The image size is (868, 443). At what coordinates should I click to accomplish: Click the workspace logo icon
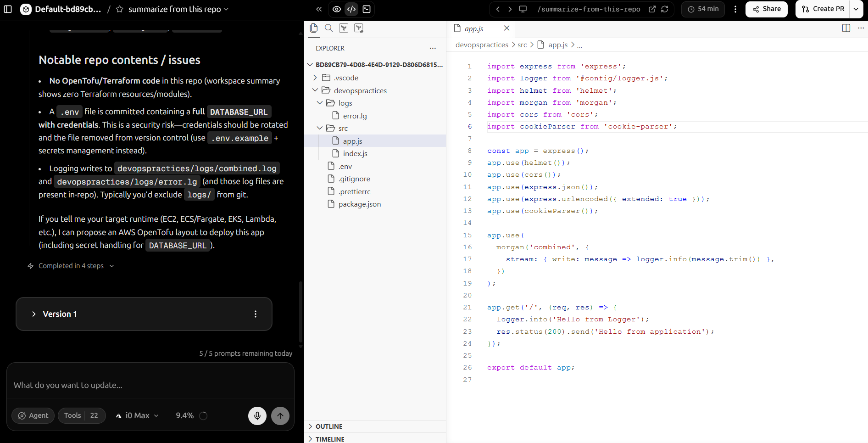[26, 9]
